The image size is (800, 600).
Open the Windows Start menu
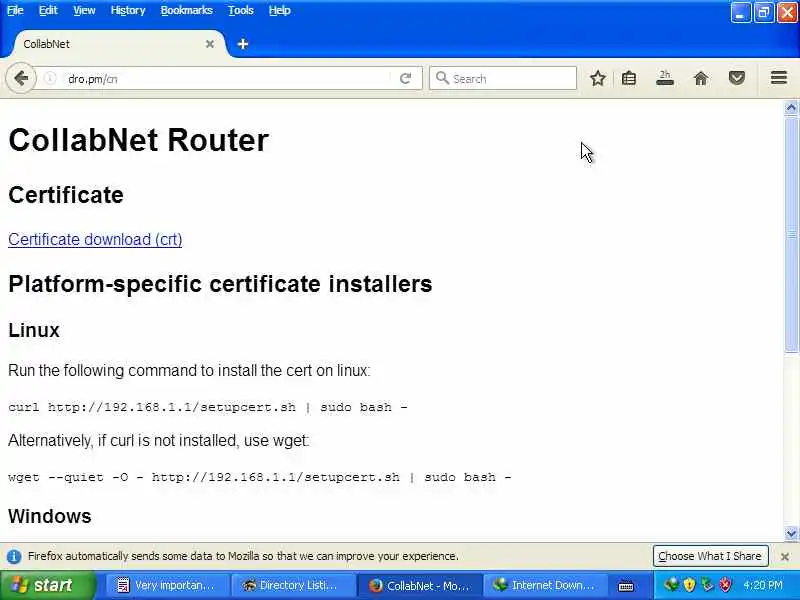[x=47, y=585]
